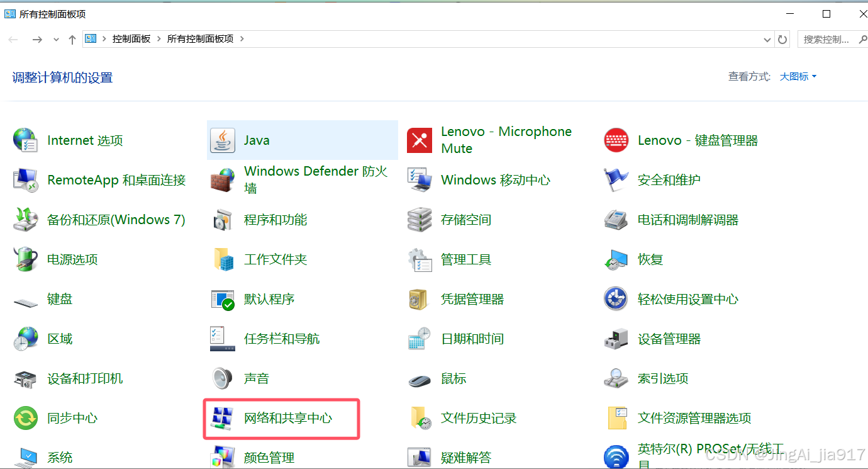Screen dimensions: 868x469
Task: Open RemoteApp 和桌面连接 icon
Action: [26, 180]
